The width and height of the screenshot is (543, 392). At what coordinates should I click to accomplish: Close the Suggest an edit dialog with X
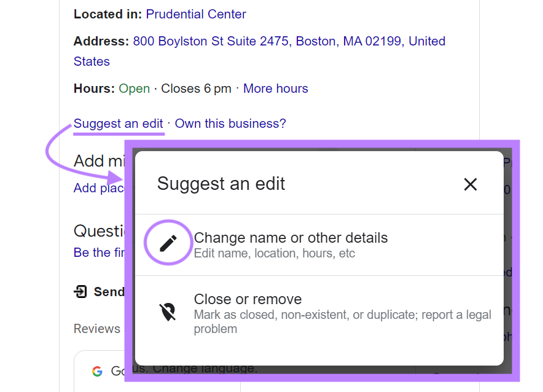tap(471, 184)
